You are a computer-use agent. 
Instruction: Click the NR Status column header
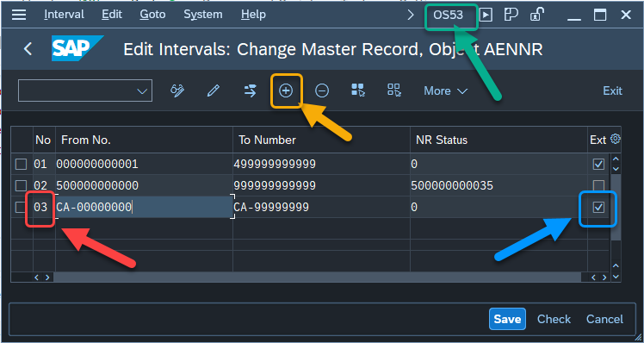coord(498,140)
